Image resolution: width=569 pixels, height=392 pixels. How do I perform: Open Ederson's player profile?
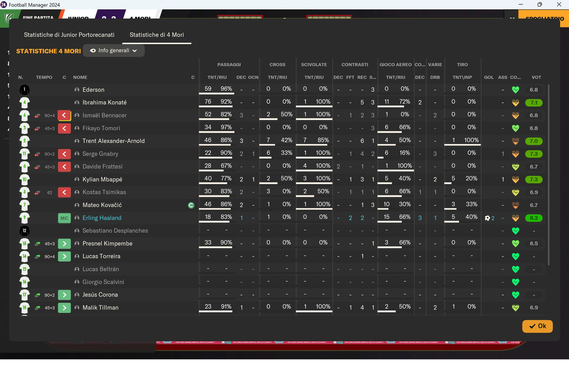[93, 90]
